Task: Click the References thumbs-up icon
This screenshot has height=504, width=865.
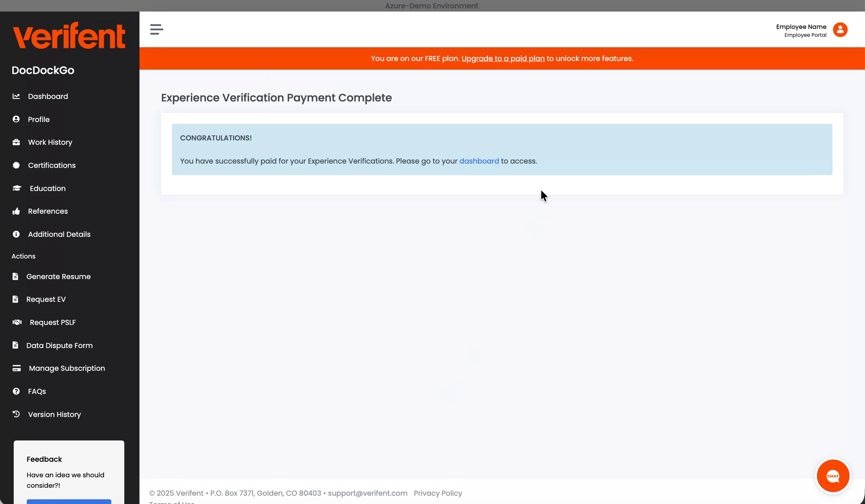Action: point(17,211)
